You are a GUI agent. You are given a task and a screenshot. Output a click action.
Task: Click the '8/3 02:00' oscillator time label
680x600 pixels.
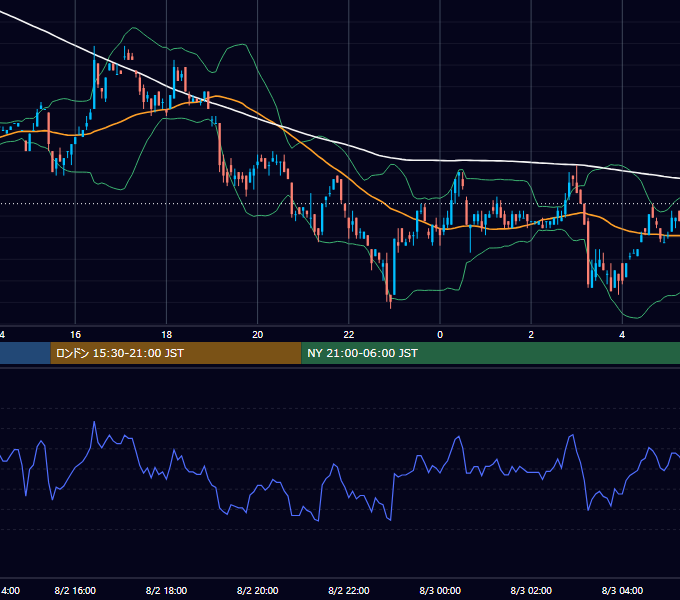(531, 590)
